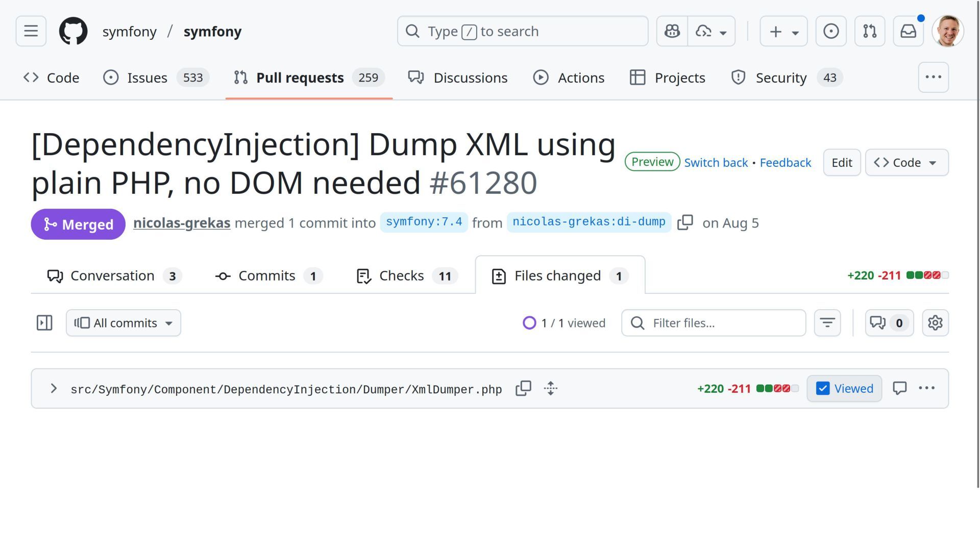Open the pull requests icon in top bar
Screen dimensions: 980x551
pyautogui.click(x=869, y=32)
